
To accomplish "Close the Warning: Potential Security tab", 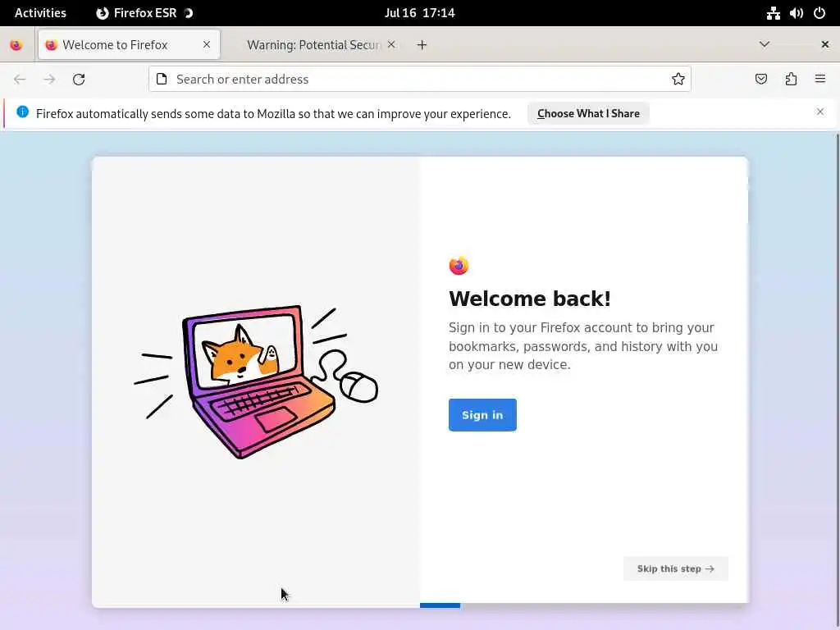I will point(391,44).
